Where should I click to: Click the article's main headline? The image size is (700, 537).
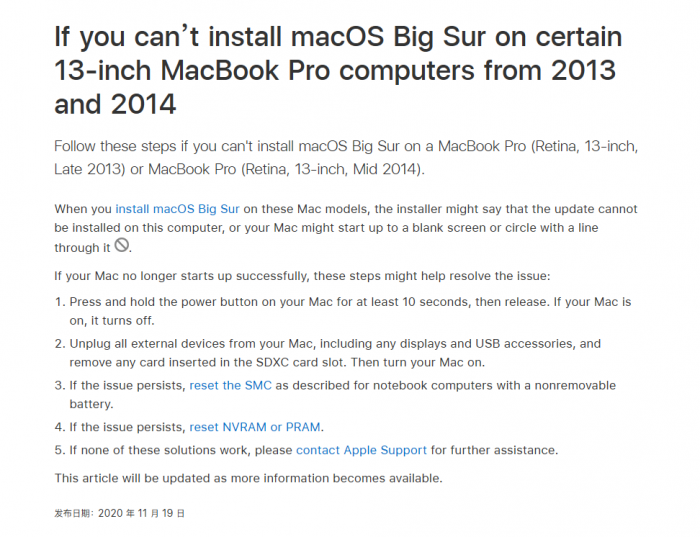pyautogui.click(x=338, y=70)
